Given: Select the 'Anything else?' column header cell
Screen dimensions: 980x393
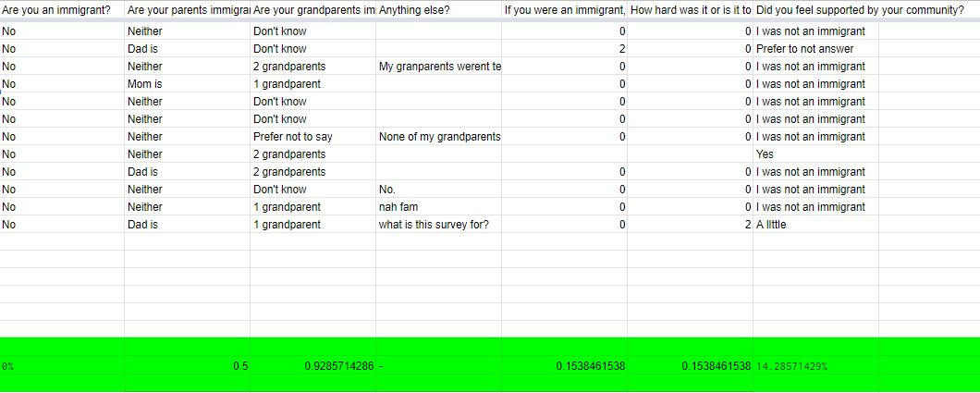Looking at the screenshot, I should click(x=438, y=10).
